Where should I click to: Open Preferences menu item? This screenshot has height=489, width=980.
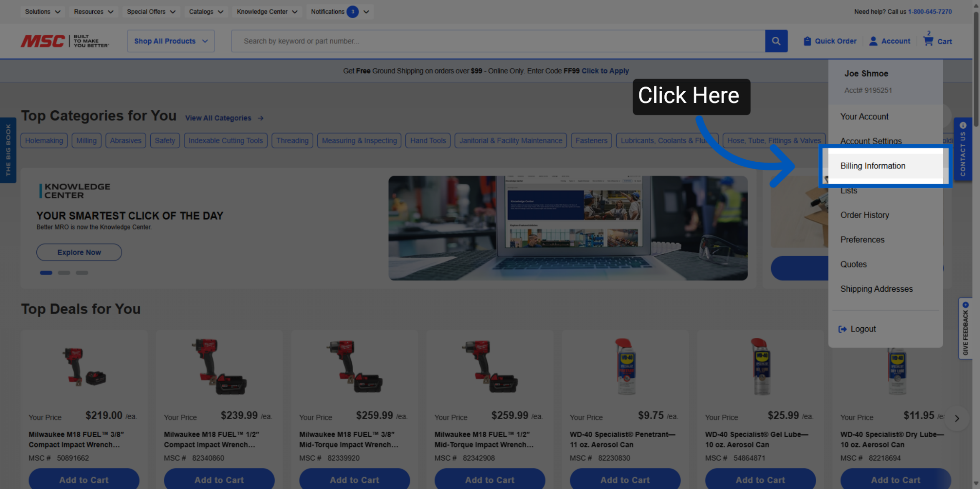tap(885, 240)
